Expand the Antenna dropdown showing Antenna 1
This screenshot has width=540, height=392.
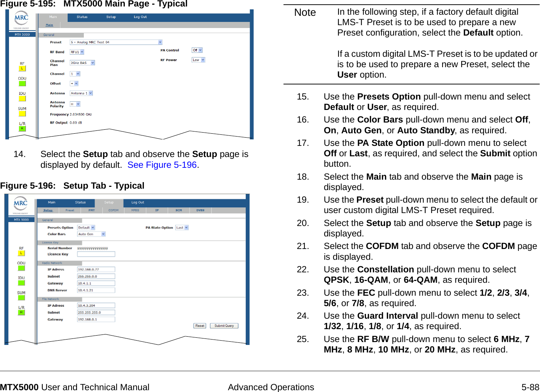pyautogui.click(x=81, y=93)
